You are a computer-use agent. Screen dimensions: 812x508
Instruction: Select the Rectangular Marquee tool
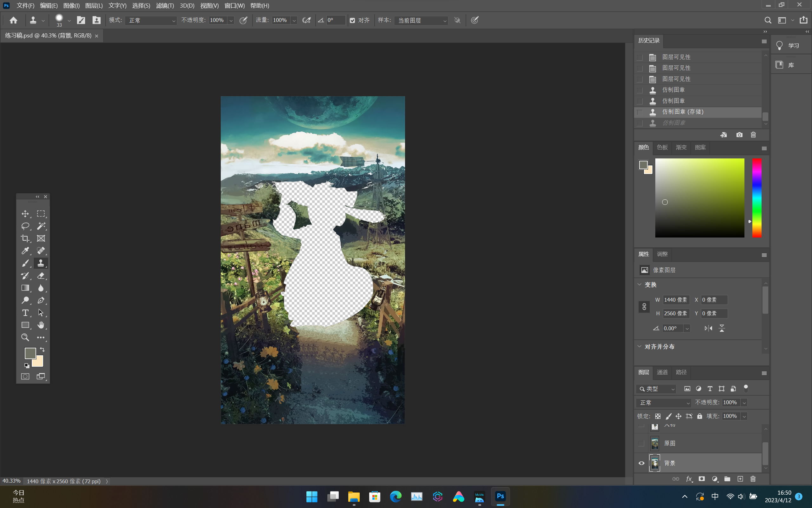pyautogui.click(x=41, y=214)
